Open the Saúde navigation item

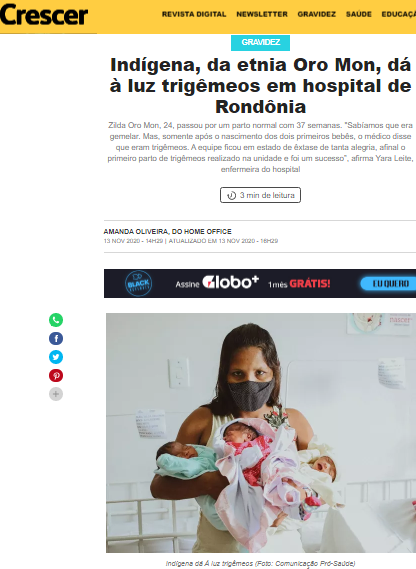click(x=359, y=14)
